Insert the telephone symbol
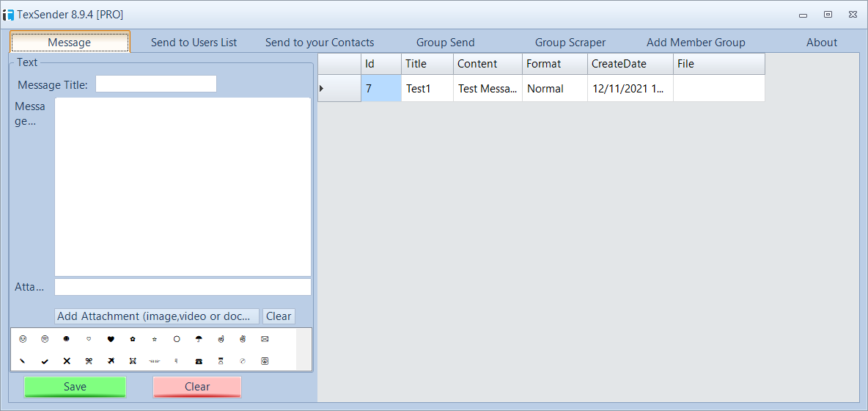Screen dimensions: 868x411 pos(199,360)
